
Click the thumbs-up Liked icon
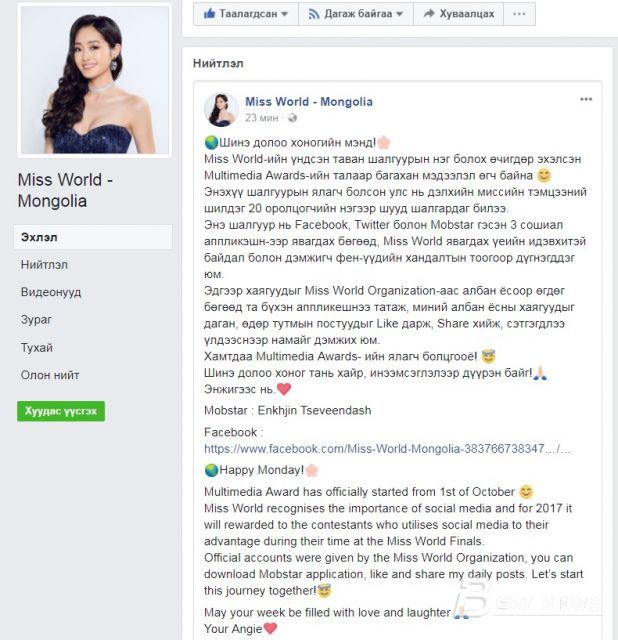(209, 13)
